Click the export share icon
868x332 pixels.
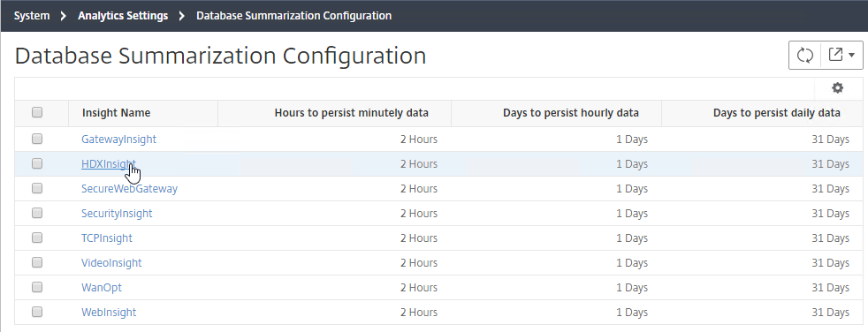click(x=835, y=54)
